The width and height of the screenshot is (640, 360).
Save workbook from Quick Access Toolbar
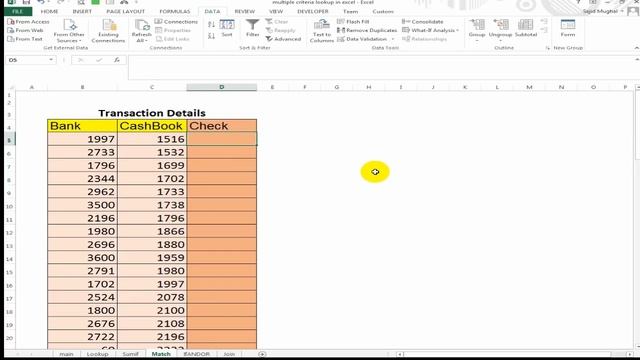26,2
